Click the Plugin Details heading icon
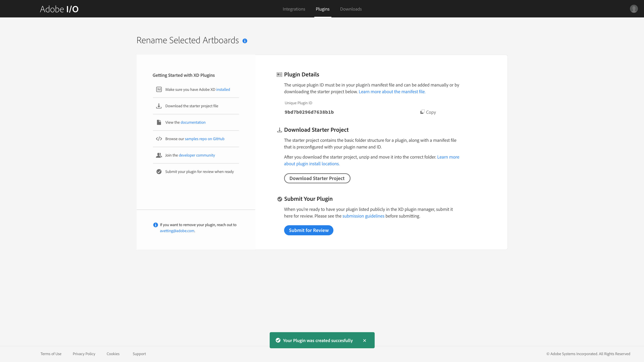The image size is (644, 362). pos(280,74)
